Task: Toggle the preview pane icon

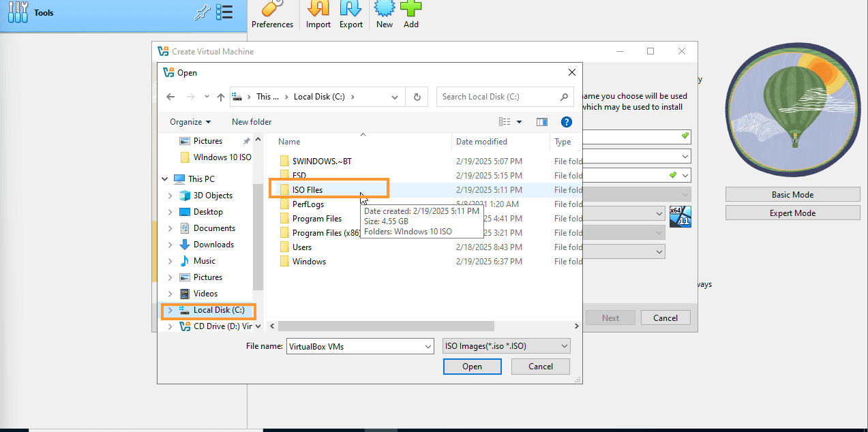Action: 542,122
